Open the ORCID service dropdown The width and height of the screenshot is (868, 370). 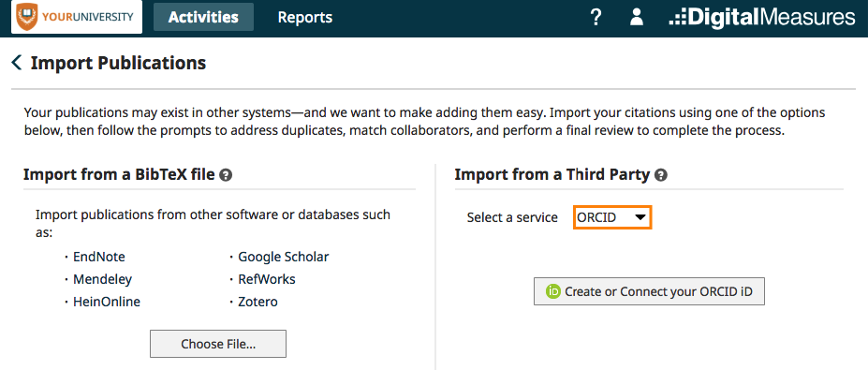pos(612,217)
